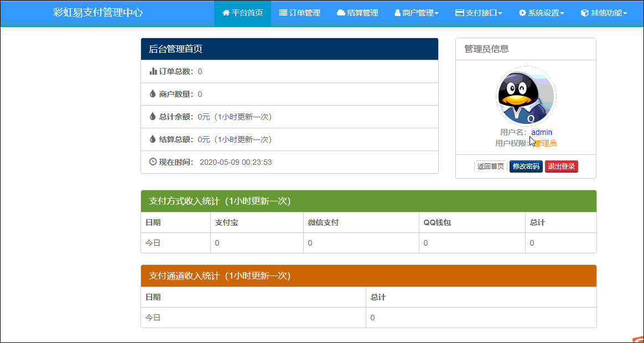Image resolution: width=644 pixels, height=343 pixels.
Task: Click the 退出登录 button
Action: click(561, 166)
